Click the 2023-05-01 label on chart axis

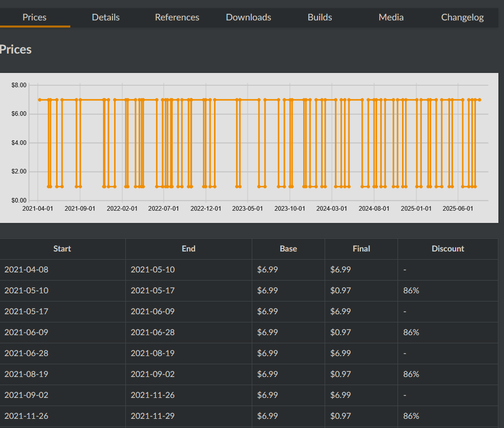click(248, 209)
